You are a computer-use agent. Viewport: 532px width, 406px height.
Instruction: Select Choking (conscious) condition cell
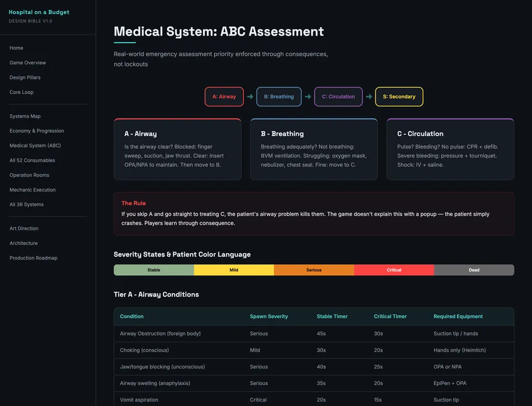tap(144, 350)
